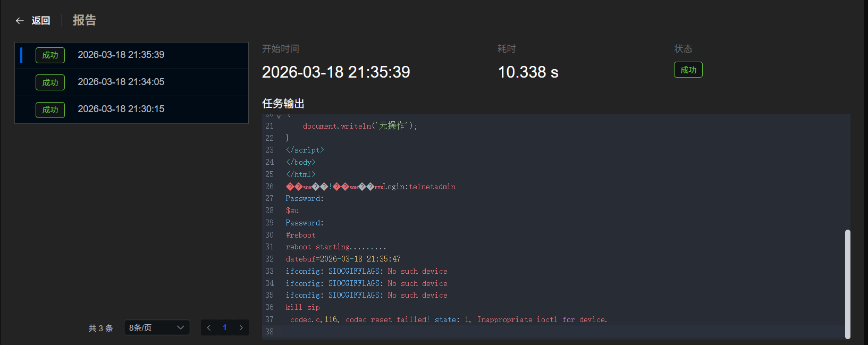Screen dimensions: 868x345
Task: Click the back arrow icon
Action: point(20,21)
